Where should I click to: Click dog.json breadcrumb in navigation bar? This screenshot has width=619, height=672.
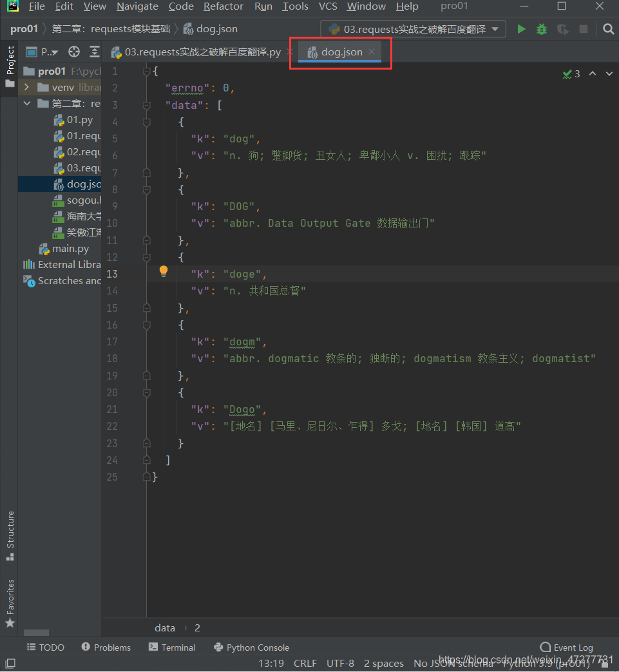click(x=211, y=29)
